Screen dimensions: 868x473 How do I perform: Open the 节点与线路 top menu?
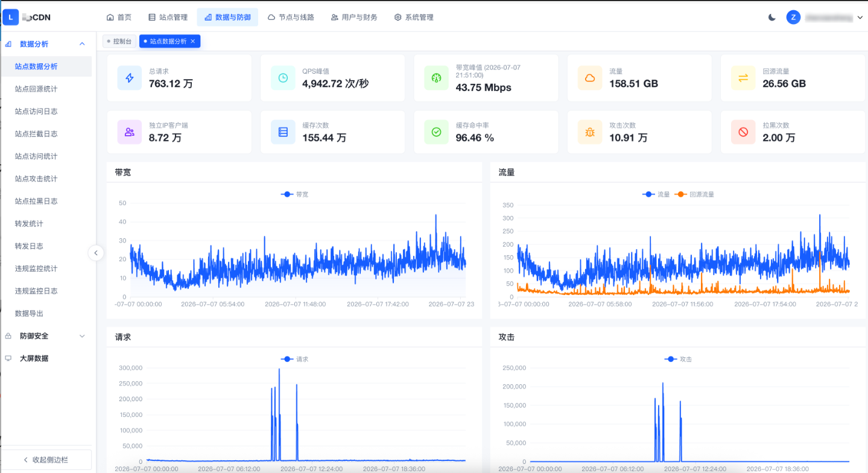(x=291, y=17)
